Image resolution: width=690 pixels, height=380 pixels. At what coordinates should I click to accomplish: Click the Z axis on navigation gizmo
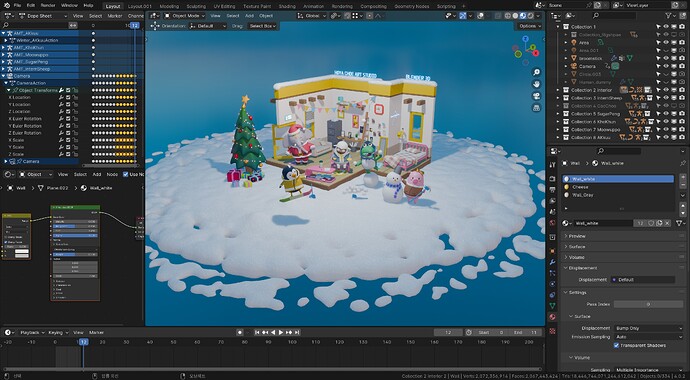[x=525, y=39]
